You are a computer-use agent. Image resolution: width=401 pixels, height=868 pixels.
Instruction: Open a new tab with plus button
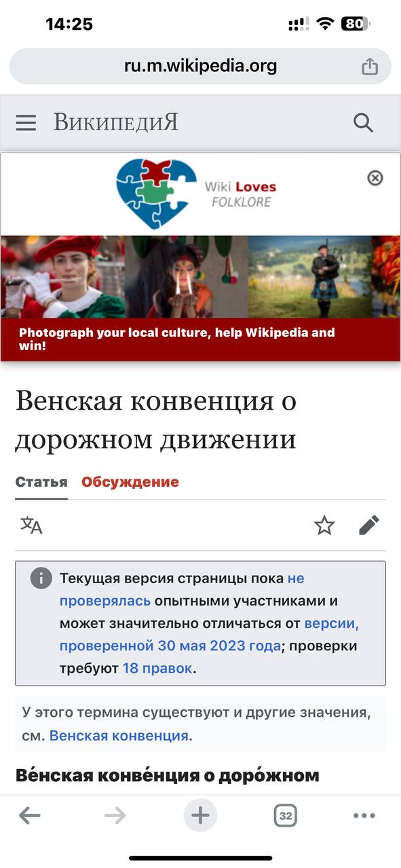[200, 815]
